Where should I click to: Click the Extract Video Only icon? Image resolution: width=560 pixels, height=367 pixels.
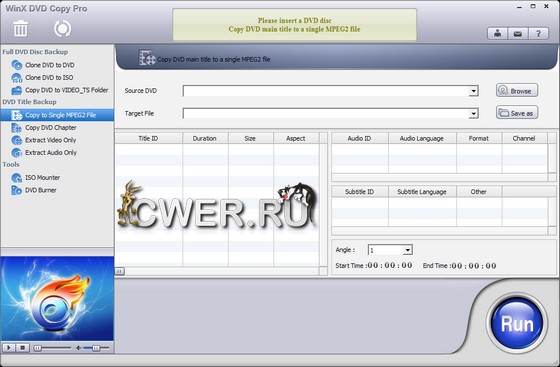pyautogui.click(x=16, y=140)
